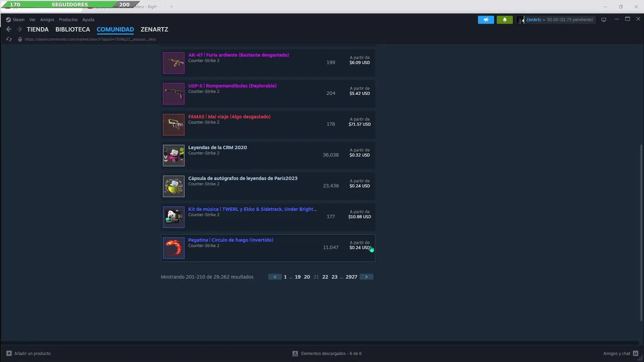Open the announcements megaphone button
This screenshot has height=362, width=644.
pos(486,20)
